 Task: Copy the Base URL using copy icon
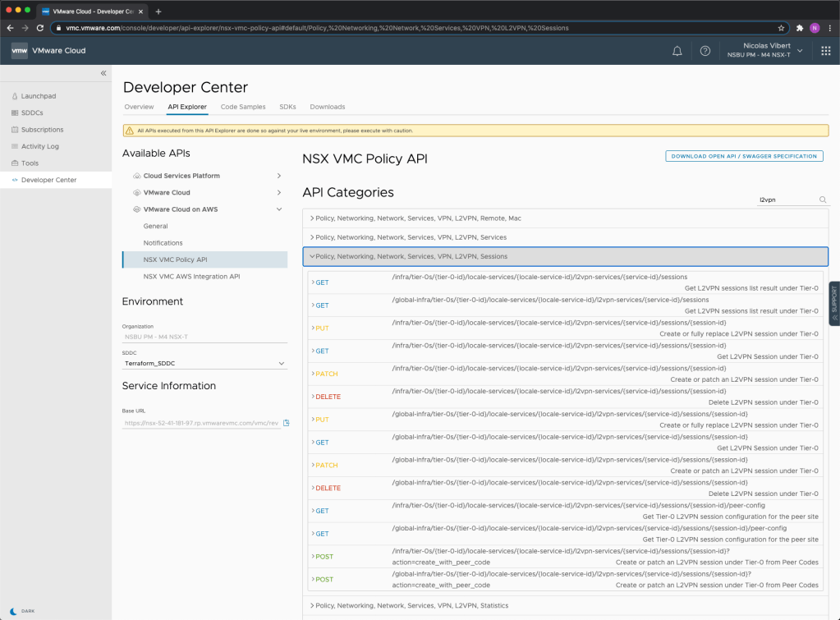[x=287, y=423]
